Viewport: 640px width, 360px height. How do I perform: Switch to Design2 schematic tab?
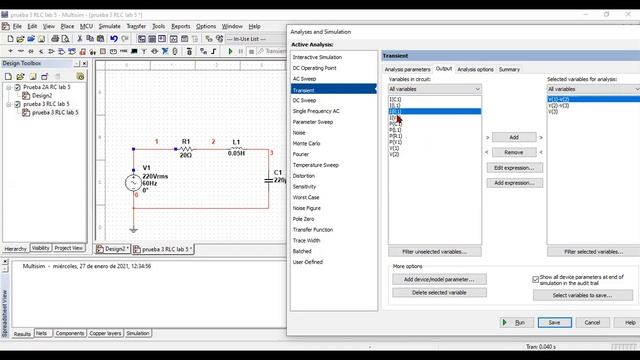(x=112, y=249)
